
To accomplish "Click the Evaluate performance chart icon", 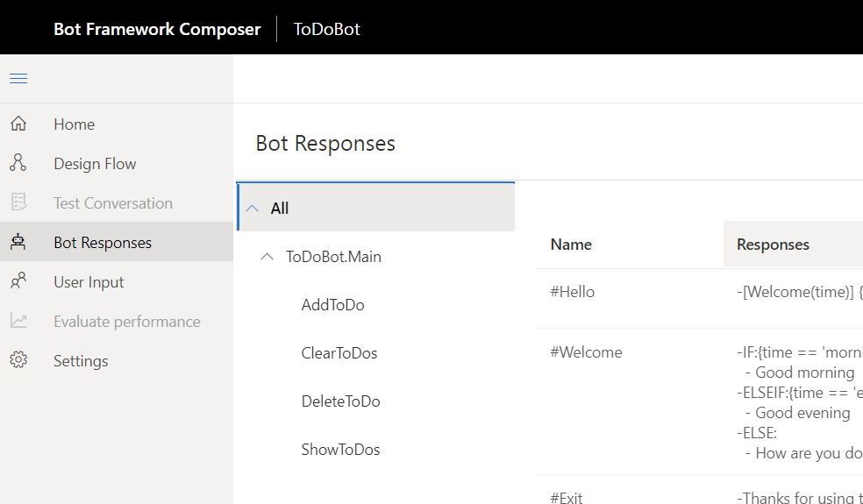I will 18,322.
